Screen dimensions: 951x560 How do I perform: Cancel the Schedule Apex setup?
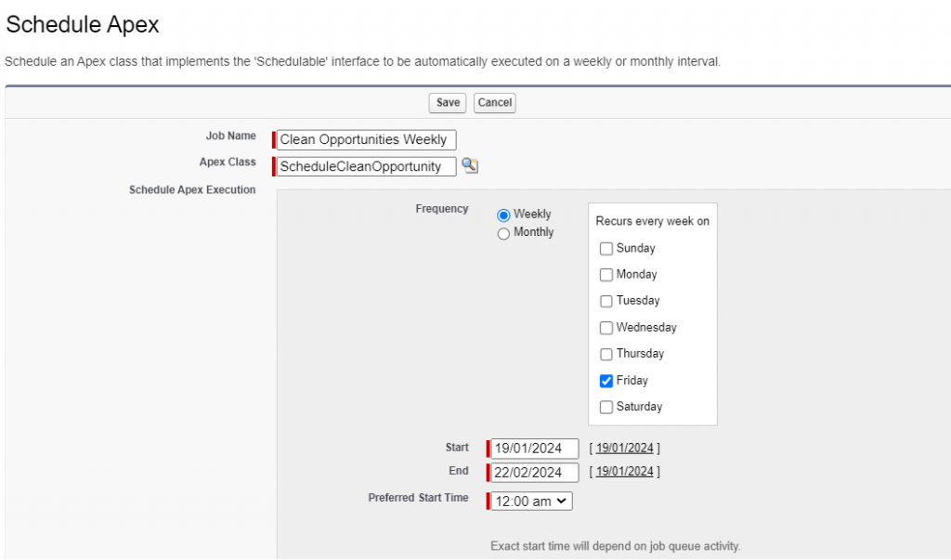(494, 103)
